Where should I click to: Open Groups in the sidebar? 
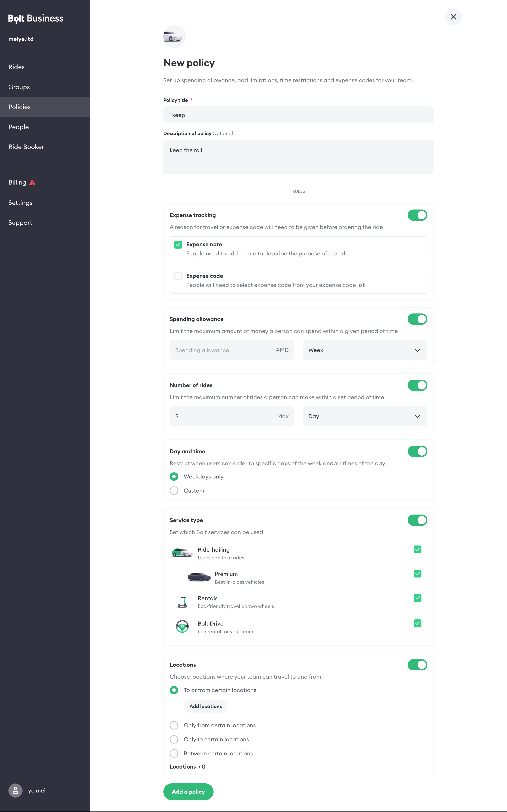45,87
